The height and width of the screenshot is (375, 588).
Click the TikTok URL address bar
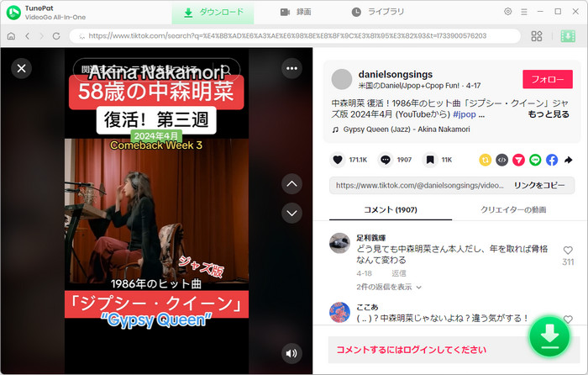(295, 36)
